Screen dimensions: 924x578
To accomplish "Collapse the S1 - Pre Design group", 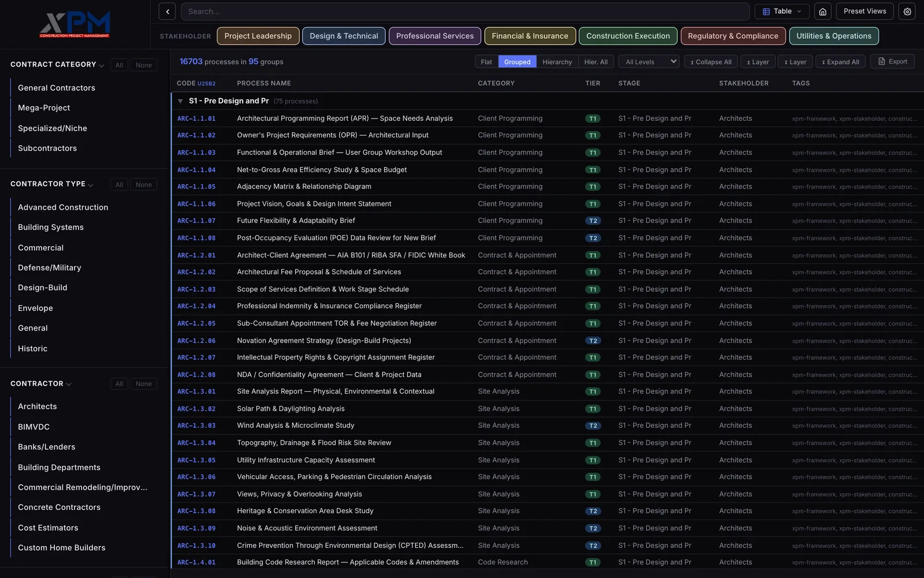I will click(180, 101).
